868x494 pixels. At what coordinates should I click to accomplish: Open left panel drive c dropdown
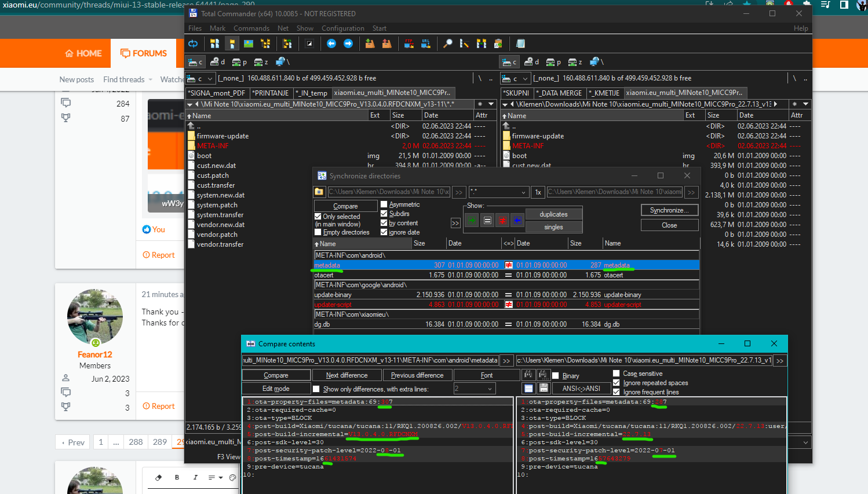coord(202,78)
